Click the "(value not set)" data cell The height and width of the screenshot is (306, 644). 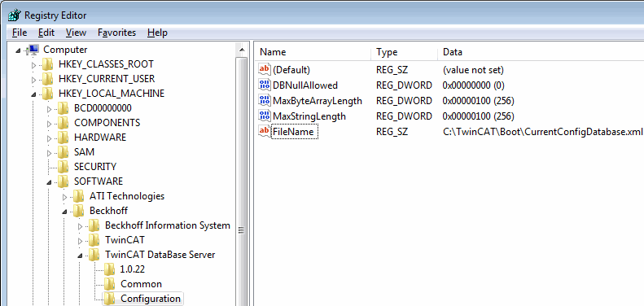coord(473,70)
